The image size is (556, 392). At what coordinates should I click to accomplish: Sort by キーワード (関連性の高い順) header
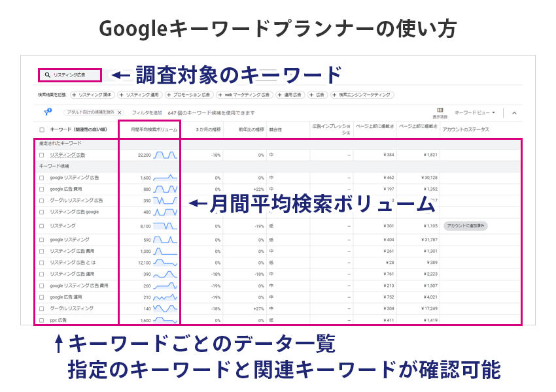(x=78, y=129)
